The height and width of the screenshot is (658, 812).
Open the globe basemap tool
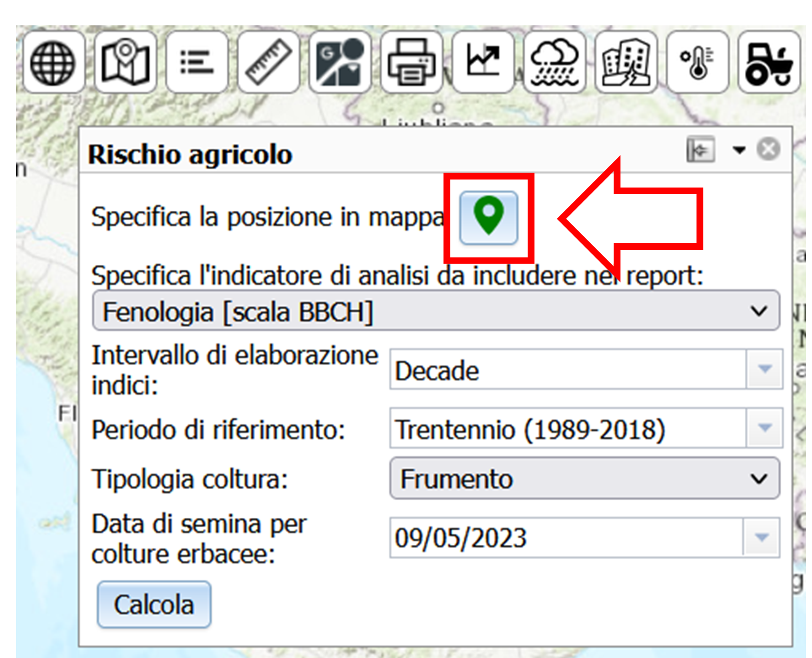pyautogui.click(x=53, y=62)
